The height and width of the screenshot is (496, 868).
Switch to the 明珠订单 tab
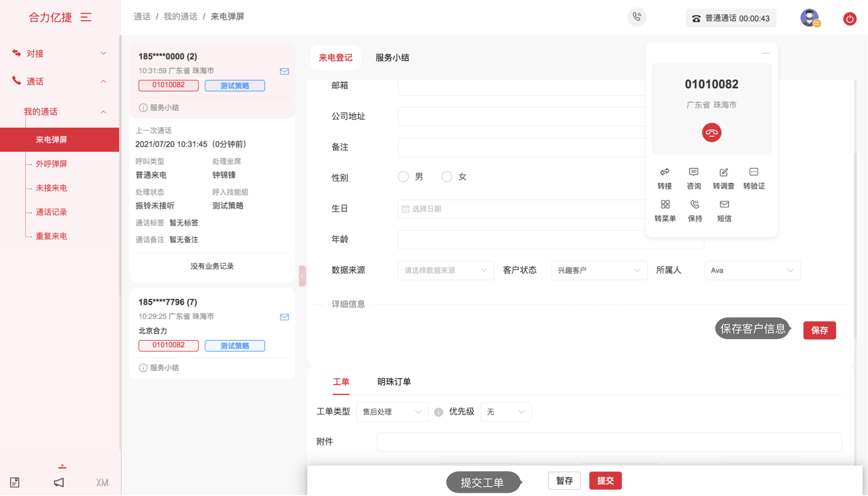pyautogui.click(x=394, y=382)
